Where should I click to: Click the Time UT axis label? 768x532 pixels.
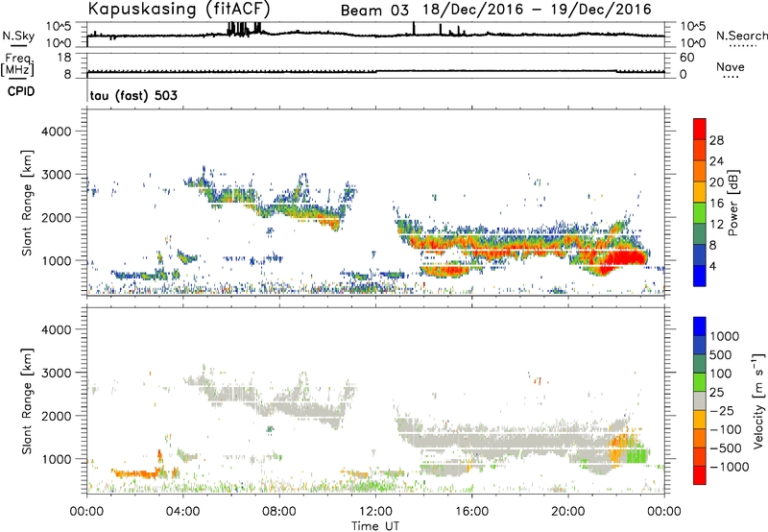tap(375, 526)
